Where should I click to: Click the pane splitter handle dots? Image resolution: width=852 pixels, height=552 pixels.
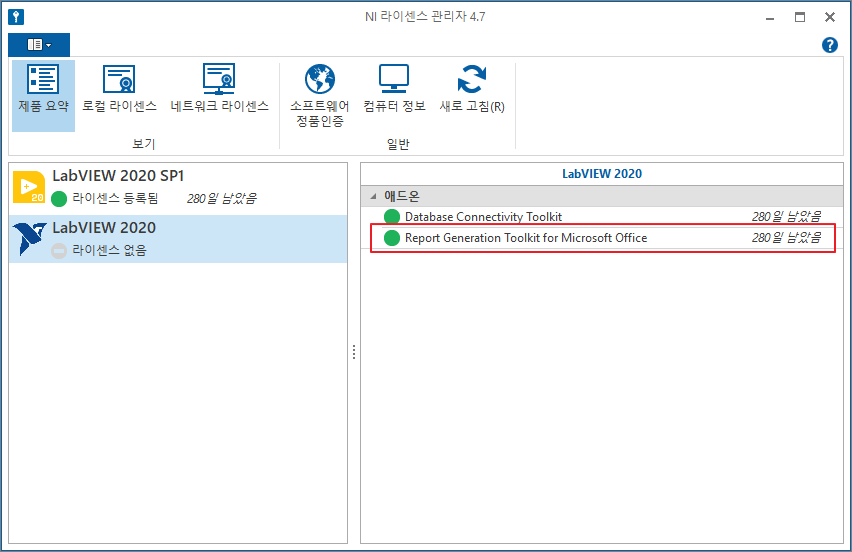coord(354,352)
